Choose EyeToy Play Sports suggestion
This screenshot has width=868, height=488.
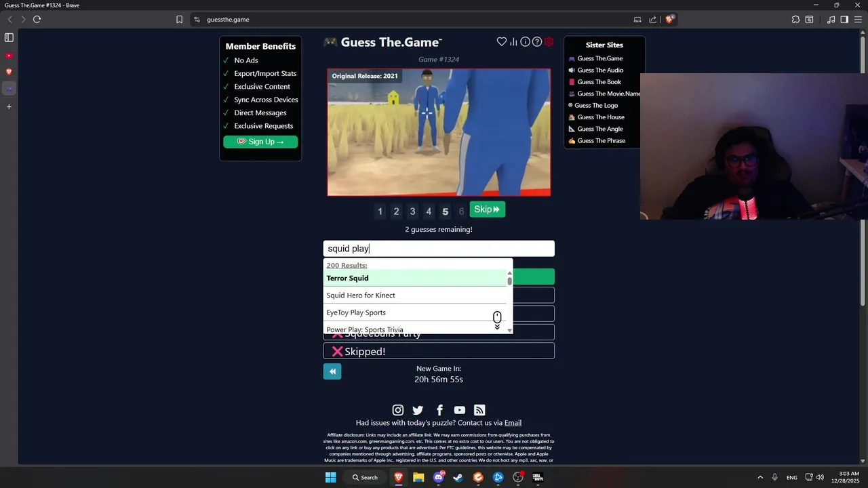point(415,312)
